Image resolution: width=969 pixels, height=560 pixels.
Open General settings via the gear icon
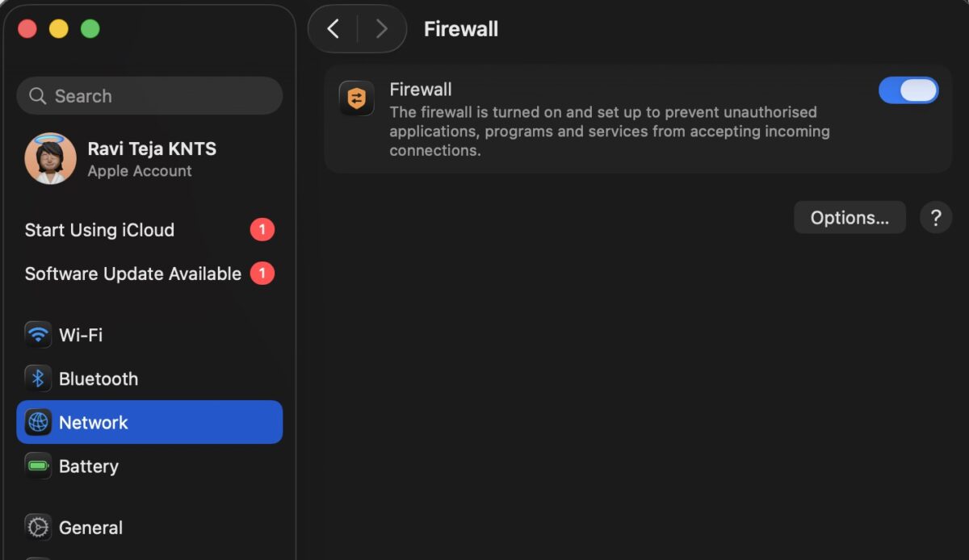[x=38, y=527]
